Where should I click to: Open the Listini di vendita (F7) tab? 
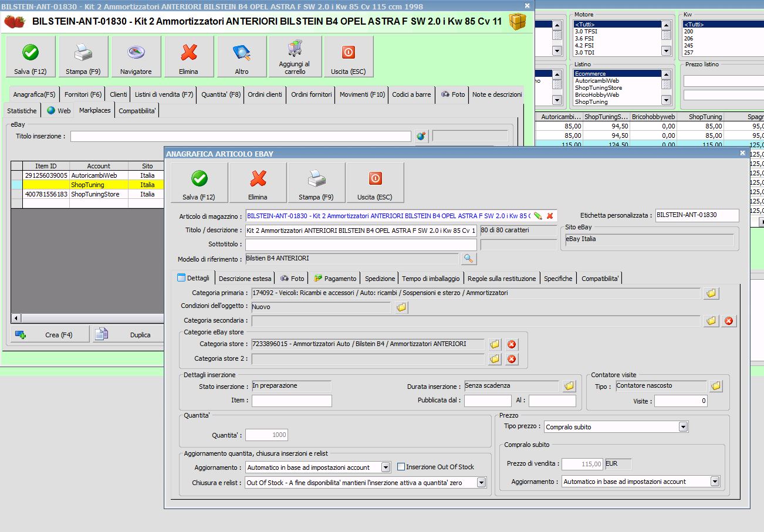tap(164, 94)
